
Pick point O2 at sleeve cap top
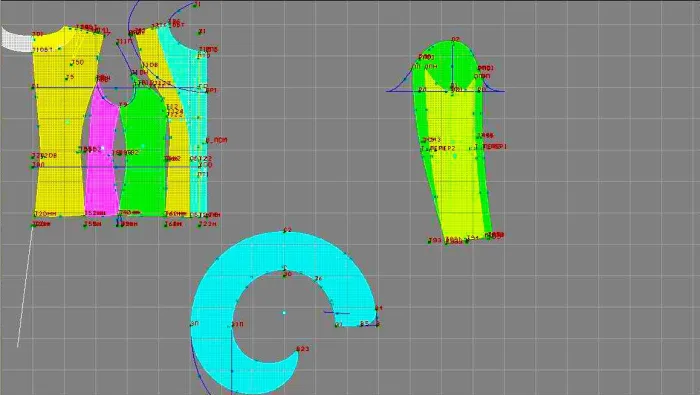pyautogui.click(x=455, y=40)
